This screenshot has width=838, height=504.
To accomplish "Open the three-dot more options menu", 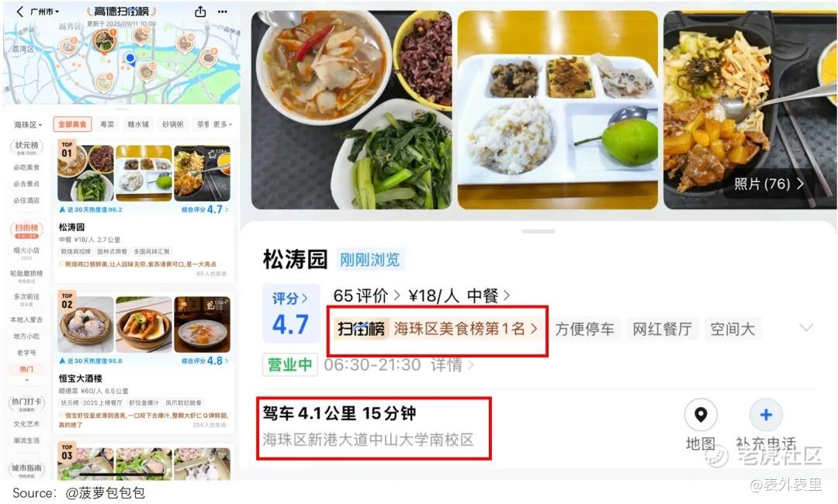I will click(x=223, y=11).
